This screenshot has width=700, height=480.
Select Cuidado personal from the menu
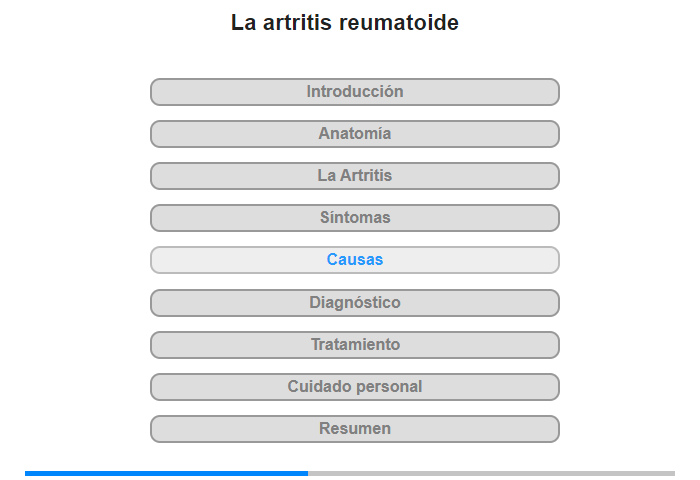click(x=354, y=387)
